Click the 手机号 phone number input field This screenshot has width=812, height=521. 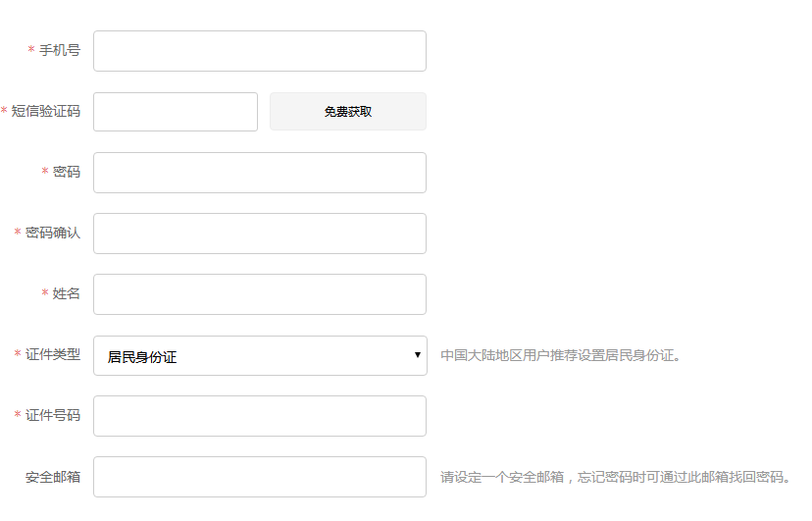click(260, 51)
